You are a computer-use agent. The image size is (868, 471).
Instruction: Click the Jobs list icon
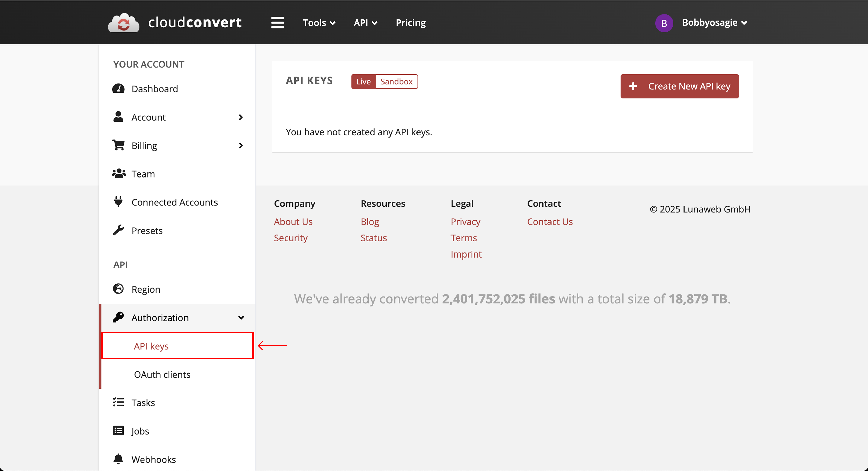coord(118,431)
